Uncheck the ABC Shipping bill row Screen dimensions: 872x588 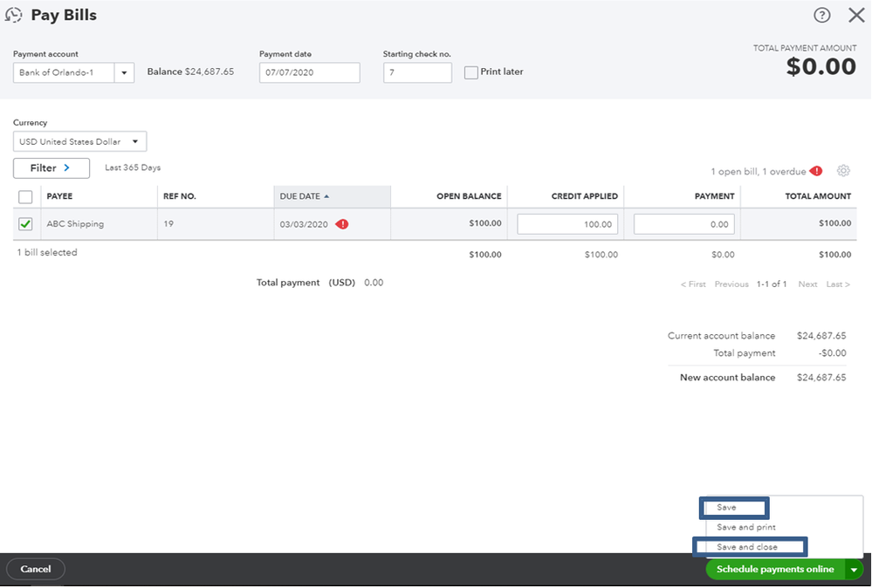pos(25,223)
